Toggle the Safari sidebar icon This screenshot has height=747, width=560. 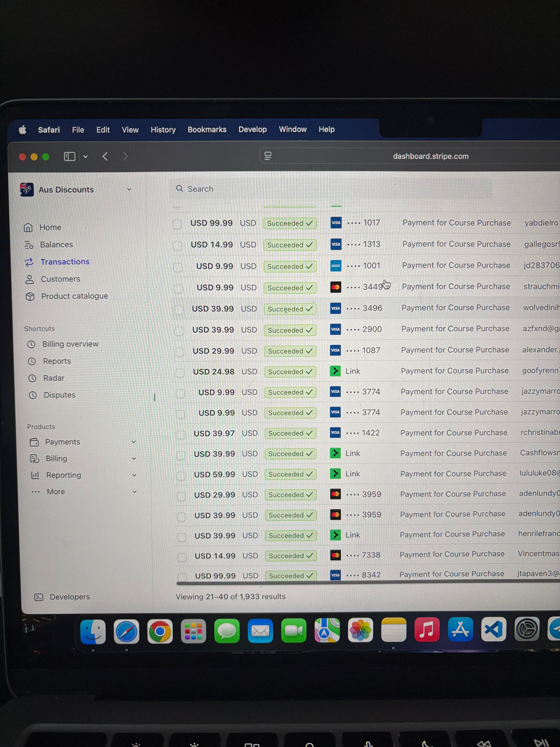[x=70, y=156]
